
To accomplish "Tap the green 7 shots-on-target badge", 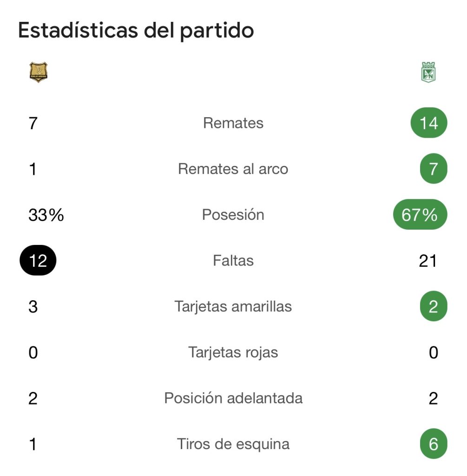I will (433, 169).
